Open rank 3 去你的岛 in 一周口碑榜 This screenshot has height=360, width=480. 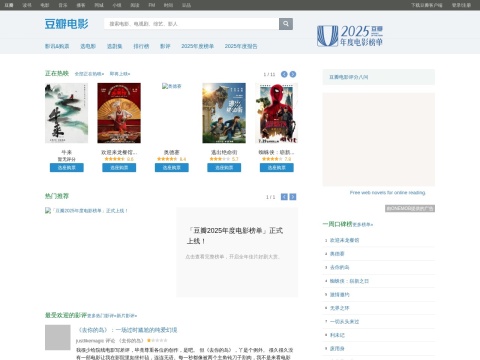[x=339, y=267]
